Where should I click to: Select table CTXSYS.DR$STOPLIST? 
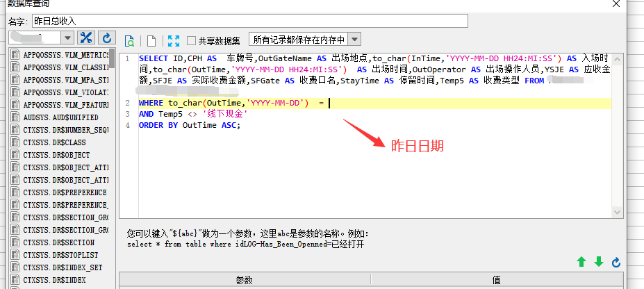pyautogui.click(x=60, y=255)
